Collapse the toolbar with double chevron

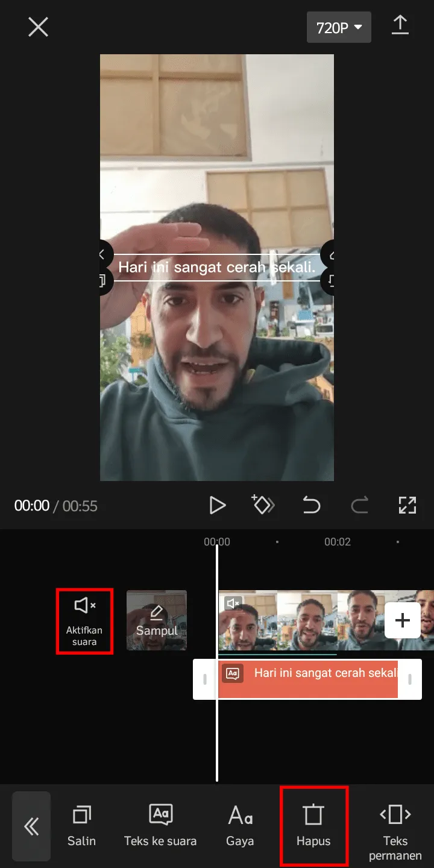(x=31, y=826)
